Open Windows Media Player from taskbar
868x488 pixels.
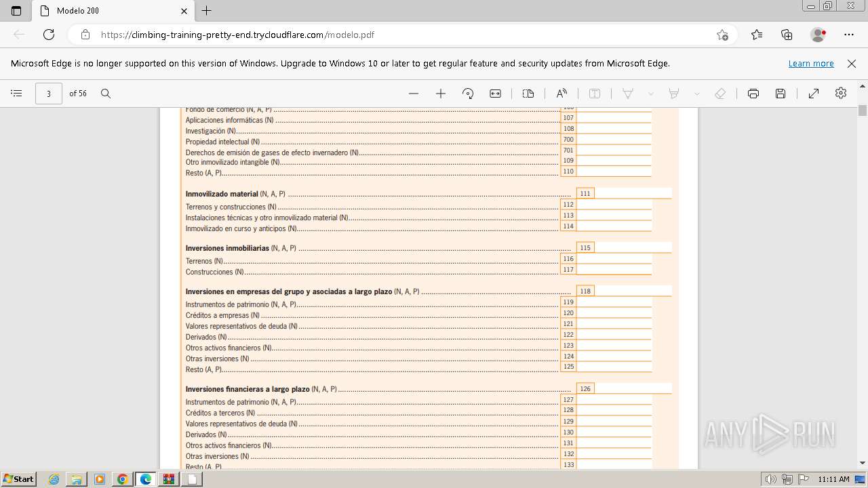click(x=100, y=479)
